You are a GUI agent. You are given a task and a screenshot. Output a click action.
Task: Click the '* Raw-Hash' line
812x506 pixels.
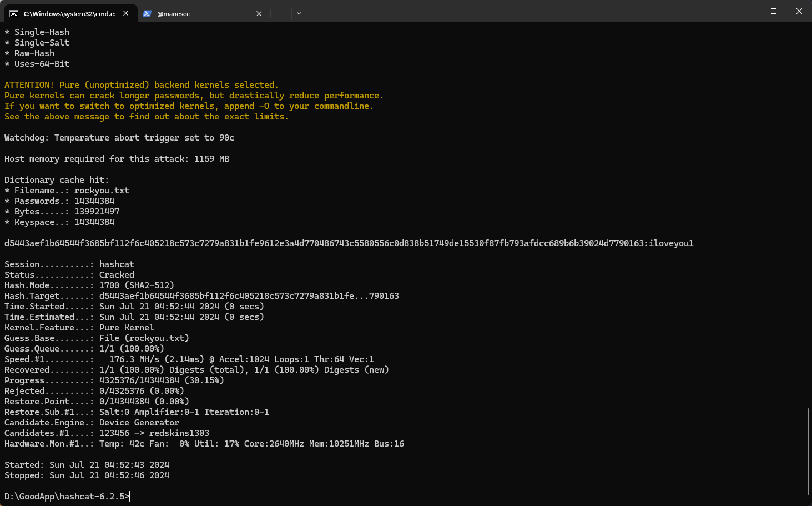click(29, 53)
